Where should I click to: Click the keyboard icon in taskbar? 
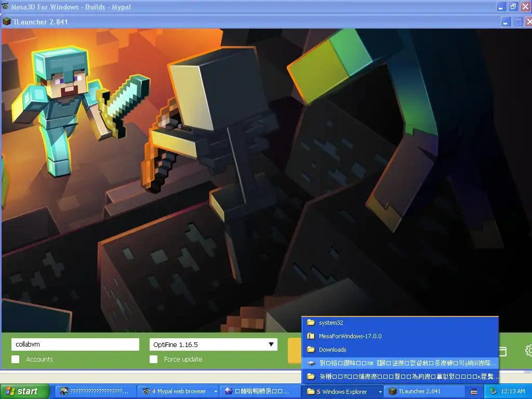(474, 392)
